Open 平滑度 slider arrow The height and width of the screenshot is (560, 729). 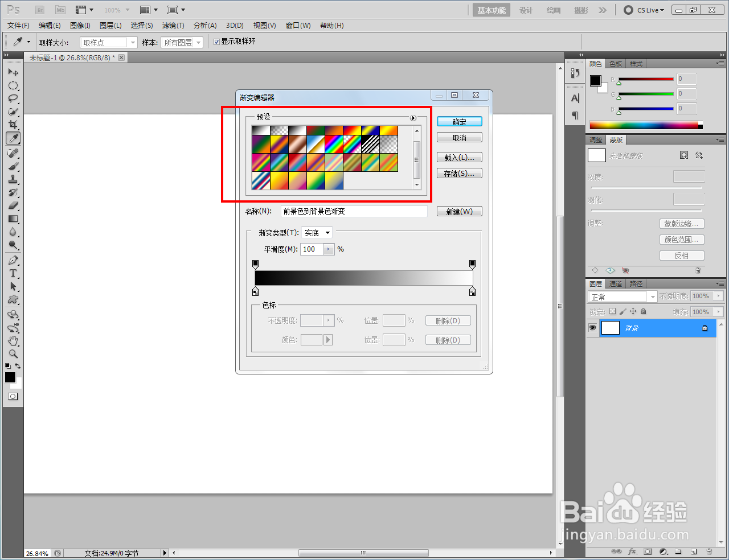(x=329, y=249)
